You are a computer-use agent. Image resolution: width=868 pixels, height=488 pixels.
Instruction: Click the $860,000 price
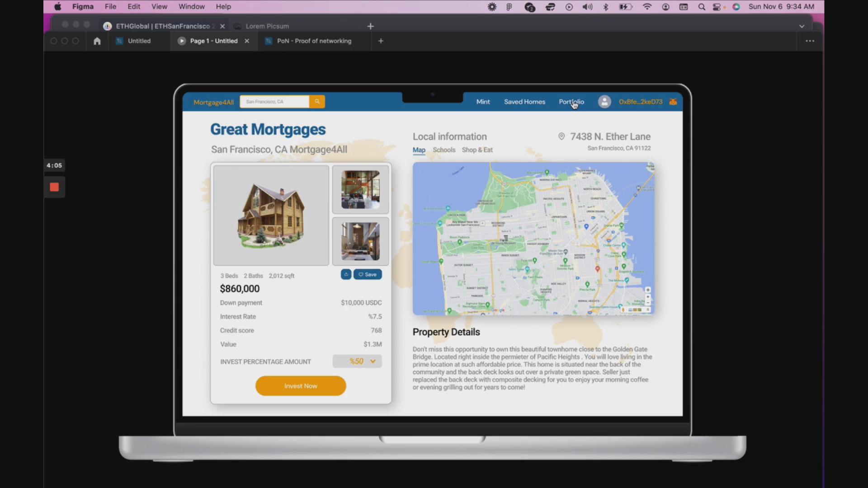coord(240,289)
